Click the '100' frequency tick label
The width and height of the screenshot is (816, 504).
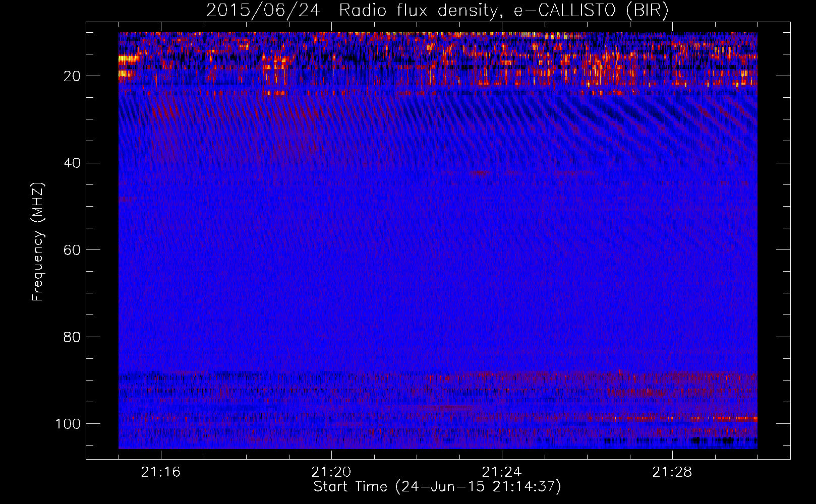point(68,424)
